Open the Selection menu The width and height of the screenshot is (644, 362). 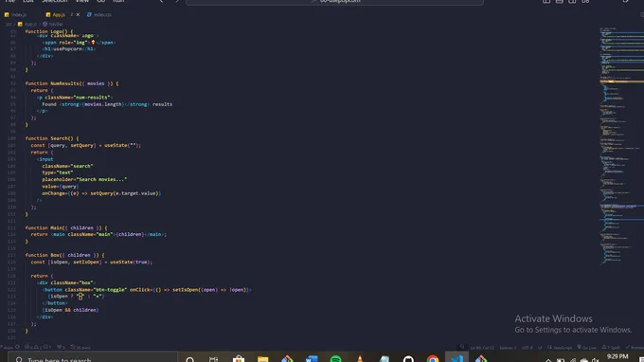tap(54, 1)
